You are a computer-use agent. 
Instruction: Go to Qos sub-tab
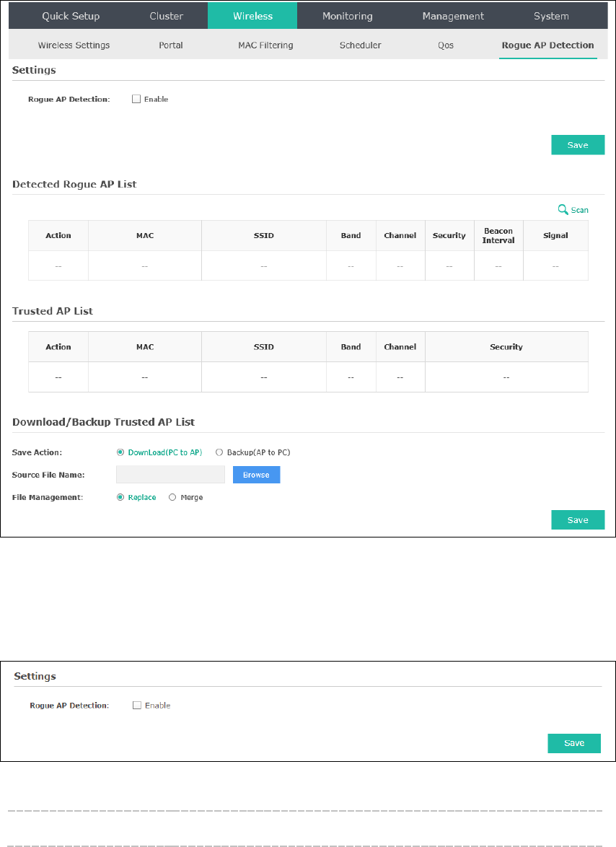[x=445, y=45]
